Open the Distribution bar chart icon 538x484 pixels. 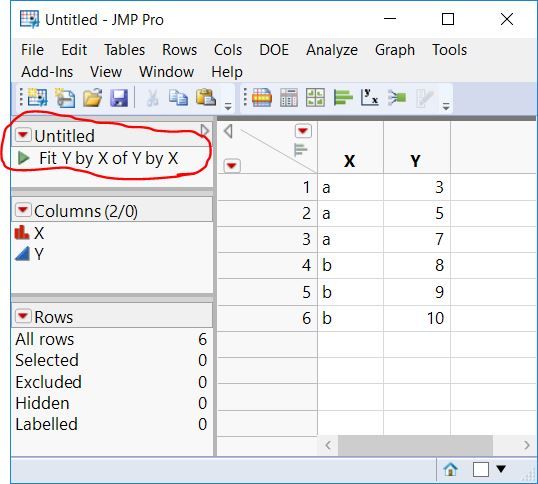pyautogui.click(x=343, y=97)
